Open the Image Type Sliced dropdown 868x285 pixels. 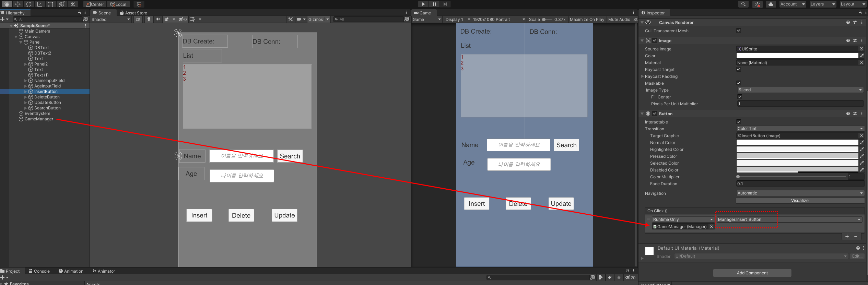(800, 90)
